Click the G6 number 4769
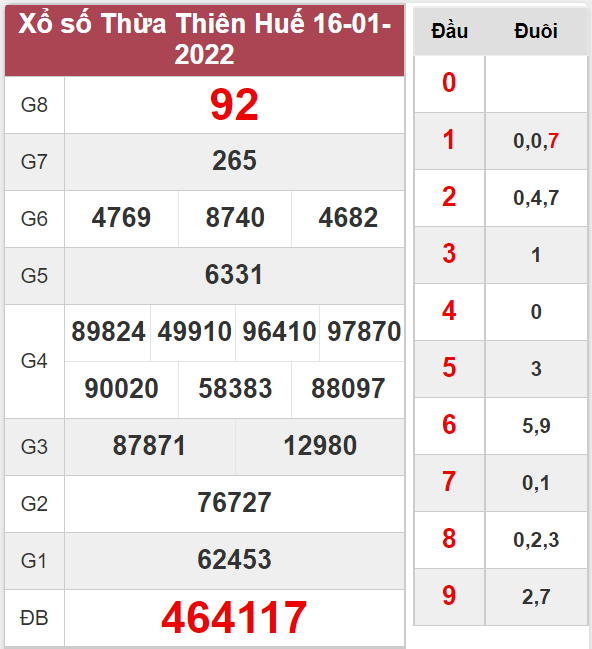This screenshot has height=649, width=592. pos(121,218)
